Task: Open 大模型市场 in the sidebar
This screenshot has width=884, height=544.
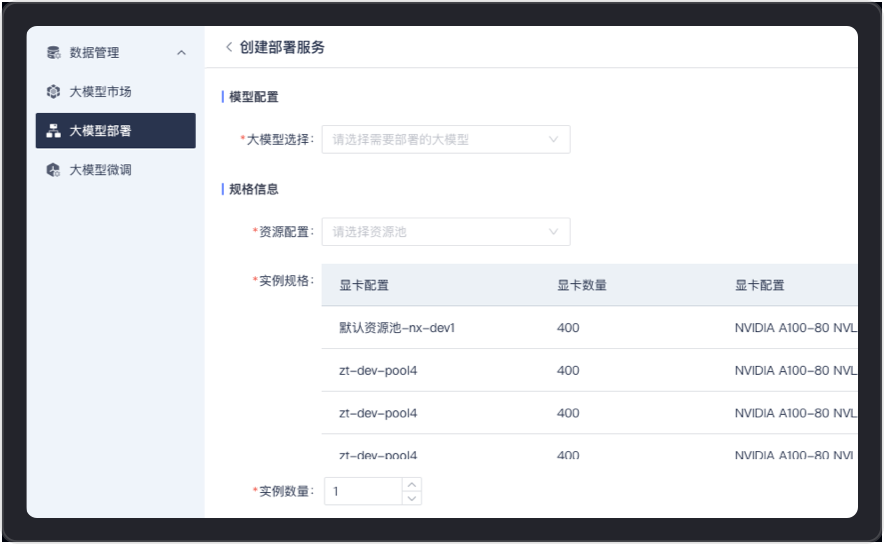Action: (100, 92)
